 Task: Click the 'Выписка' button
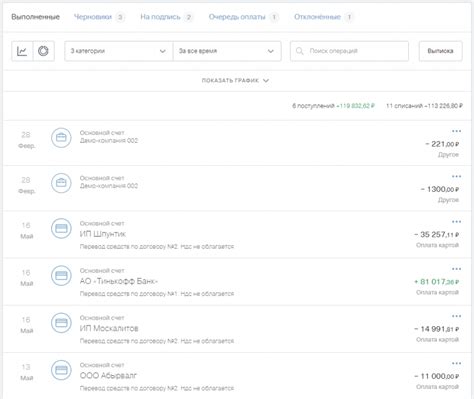click(440, 51)
